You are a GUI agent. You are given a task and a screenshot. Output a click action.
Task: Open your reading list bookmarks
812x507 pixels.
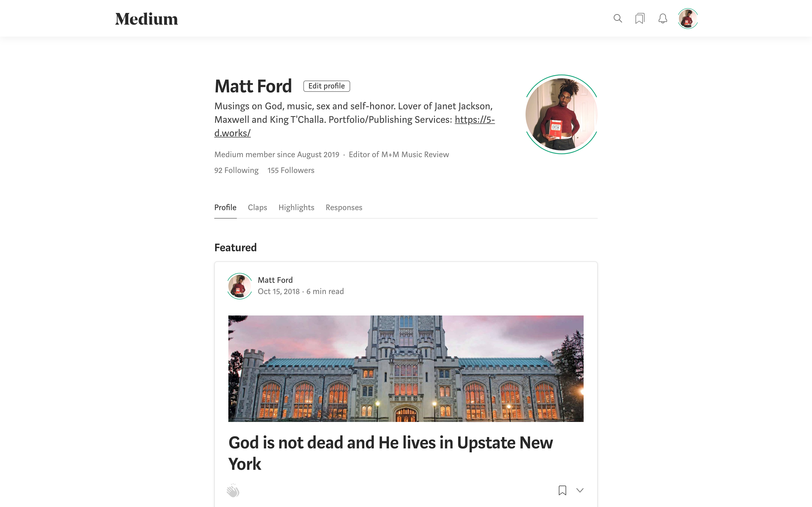tap(640, 18)
